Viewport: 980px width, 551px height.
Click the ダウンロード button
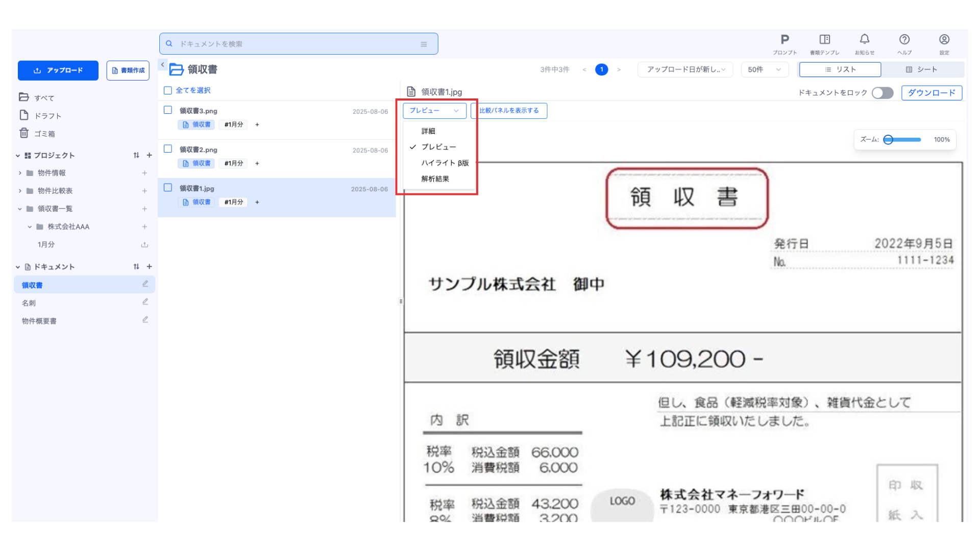[x=931, y=93]
